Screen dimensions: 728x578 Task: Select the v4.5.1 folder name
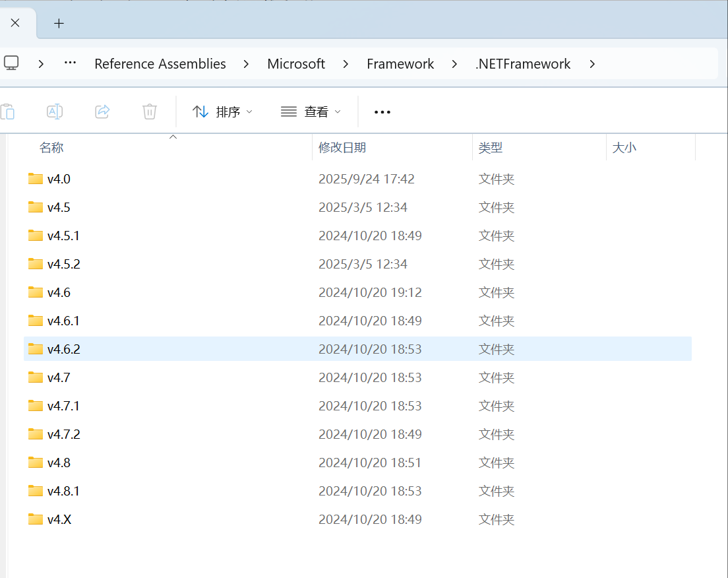pyautogui.click(x=63, y=236)
